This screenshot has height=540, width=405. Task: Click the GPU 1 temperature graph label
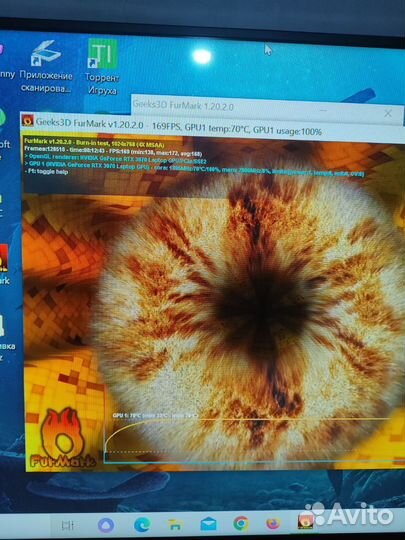tap(155, 415)
